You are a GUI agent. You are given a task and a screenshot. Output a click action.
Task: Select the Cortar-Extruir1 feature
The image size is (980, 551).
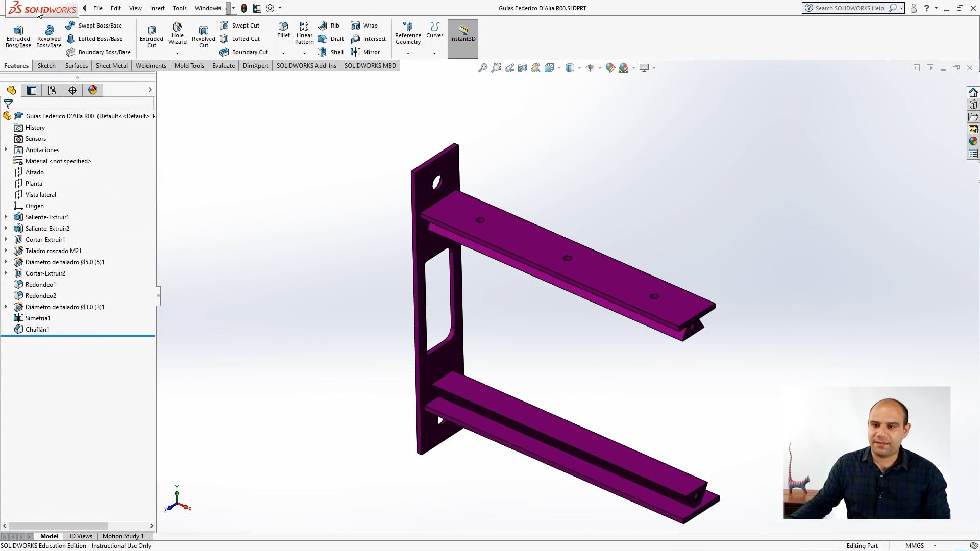pyautogui.click(x=44, y=239)
